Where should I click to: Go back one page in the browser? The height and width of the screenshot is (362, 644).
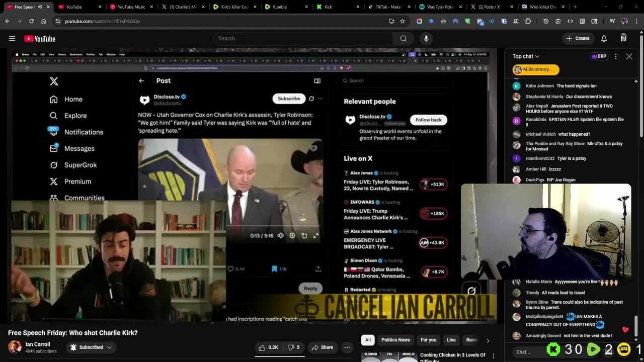pyautogui.click(x=7, y=21)
